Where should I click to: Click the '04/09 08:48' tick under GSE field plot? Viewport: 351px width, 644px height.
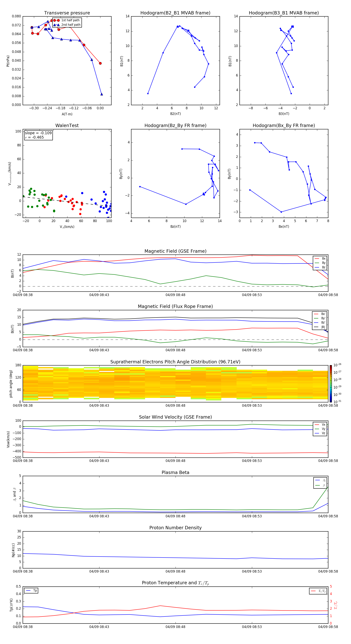(x=175, y=295)
